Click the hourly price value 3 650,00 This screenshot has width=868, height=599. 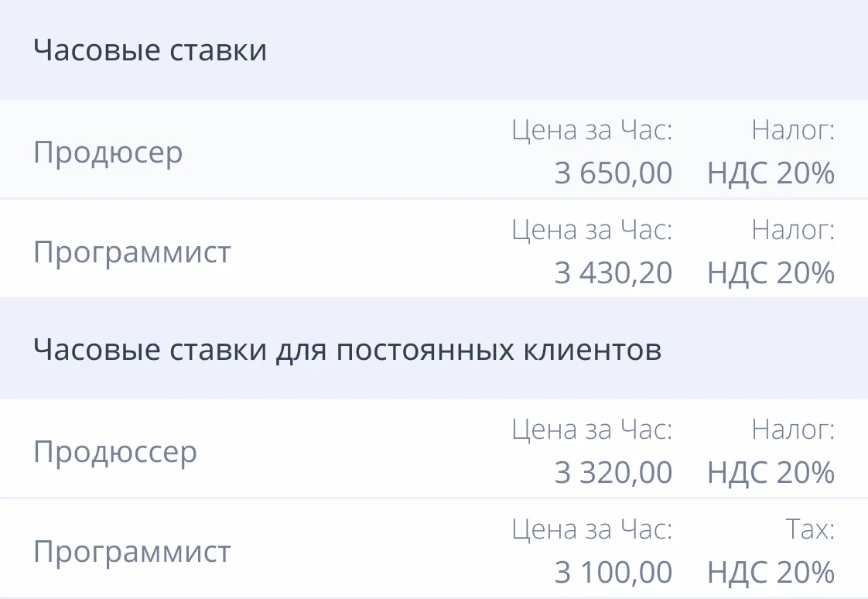pyautogui.click(x=613, y=173)
